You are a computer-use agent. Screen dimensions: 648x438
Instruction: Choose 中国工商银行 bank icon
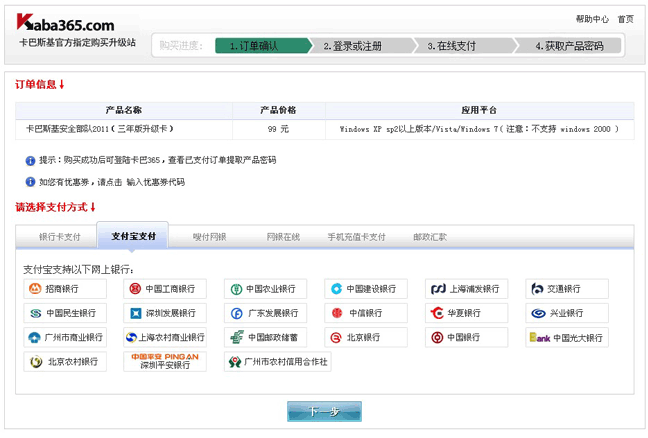pyautogui.click(x=165, y=289)
